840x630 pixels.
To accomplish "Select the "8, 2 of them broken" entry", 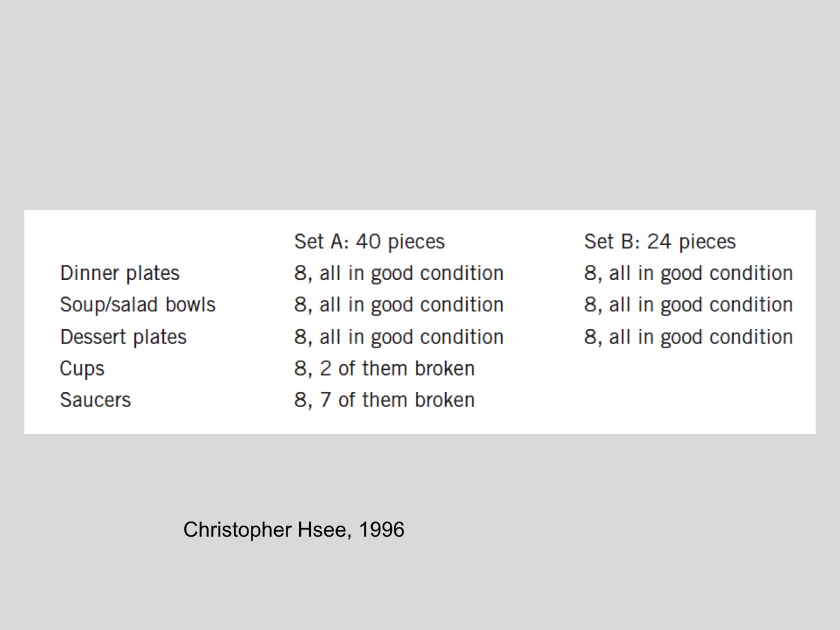I will 384,369.
